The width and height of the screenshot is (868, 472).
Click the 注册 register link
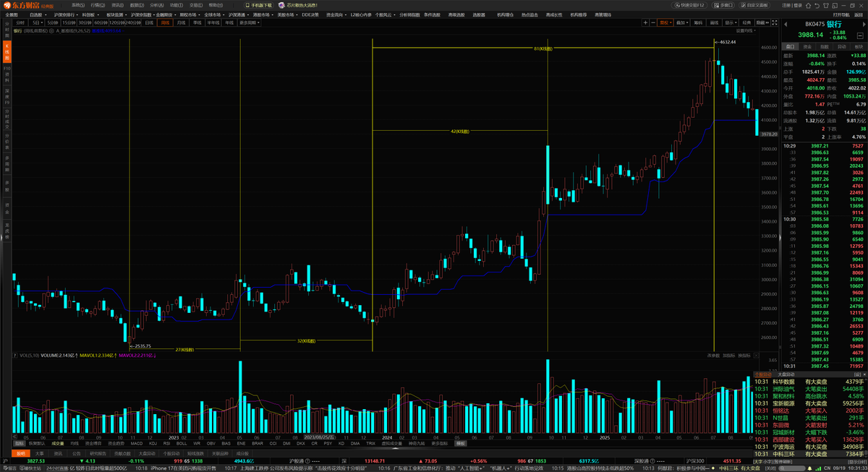point(786,5)
